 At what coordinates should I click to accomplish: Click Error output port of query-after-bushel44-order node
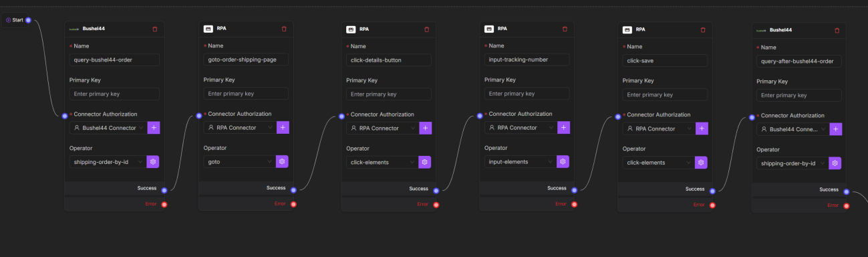(x=847, y=206)
